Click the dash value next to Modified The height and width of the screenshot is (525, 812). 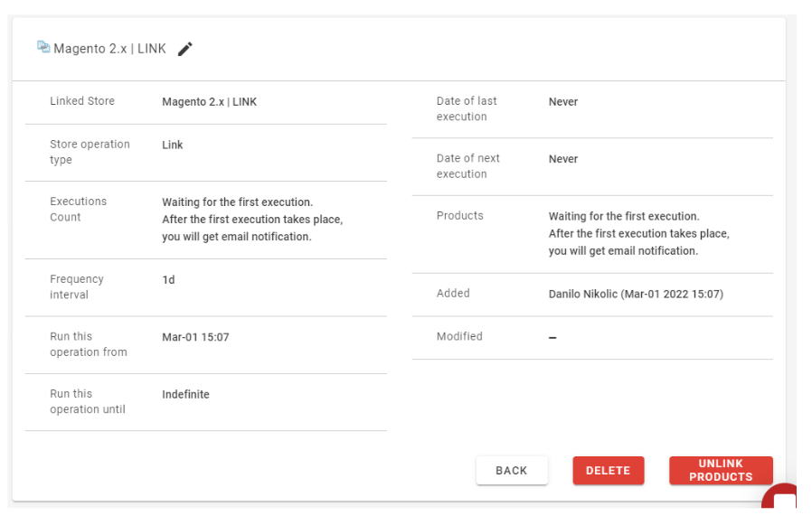click(x=552, y=338)
